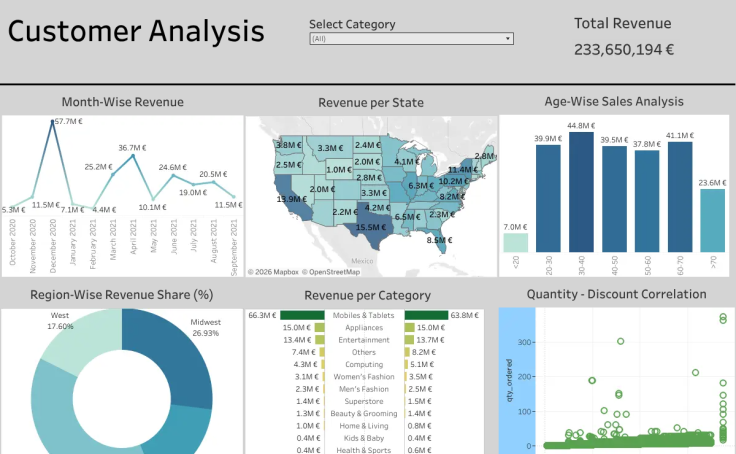This screenshot has height=454, width=736.
Task: Select the 40-50 age bar (39.5M €)
Action: click(x=614, y=199)
